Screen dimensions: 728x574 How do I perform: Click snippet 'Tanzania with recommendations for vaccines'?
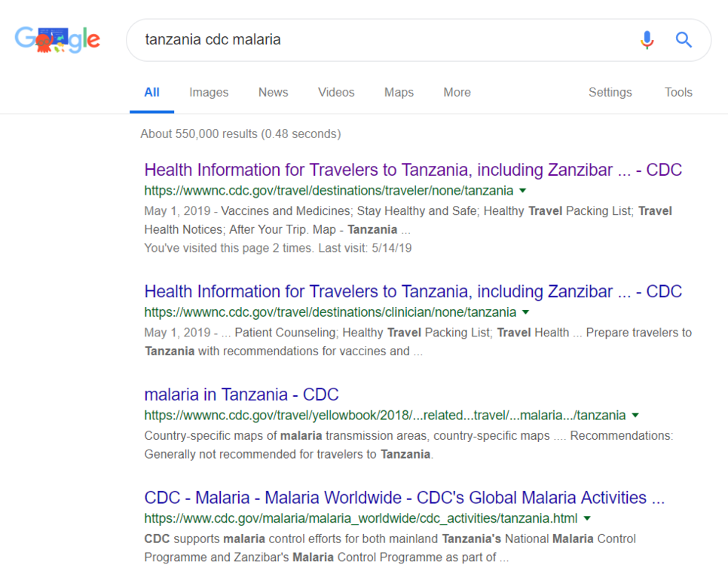tap(283, 351)
